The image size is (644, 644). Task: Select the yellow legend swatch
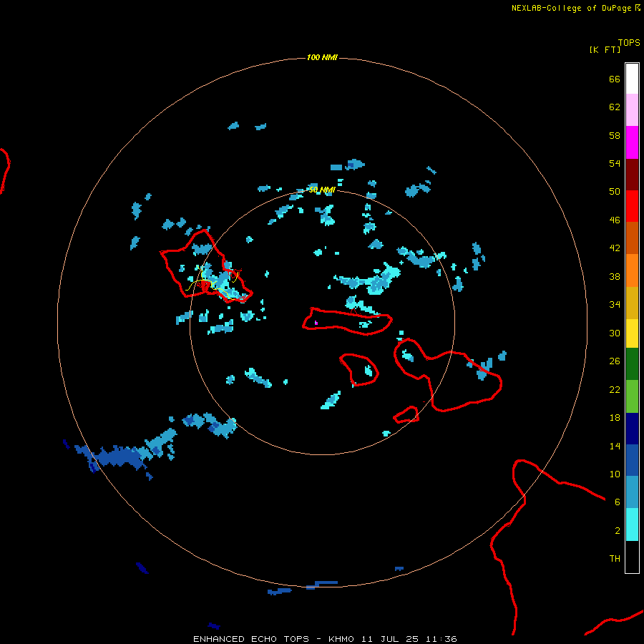point(632,333)
